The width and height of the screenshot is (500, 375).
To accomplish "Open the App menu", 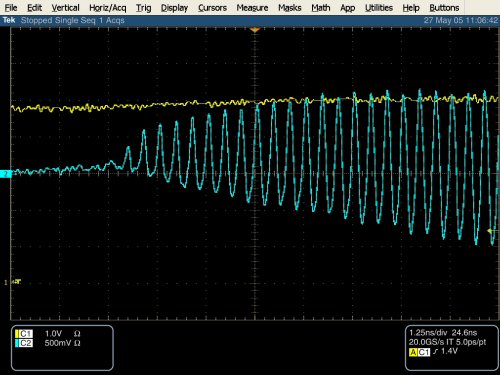I will pos(347,8).
